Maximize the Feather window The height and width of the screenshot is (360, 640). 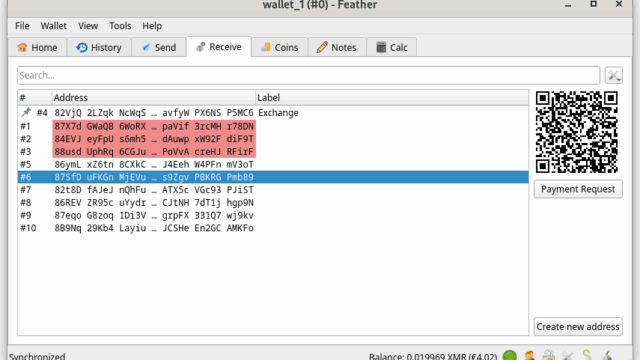[593, 4]
